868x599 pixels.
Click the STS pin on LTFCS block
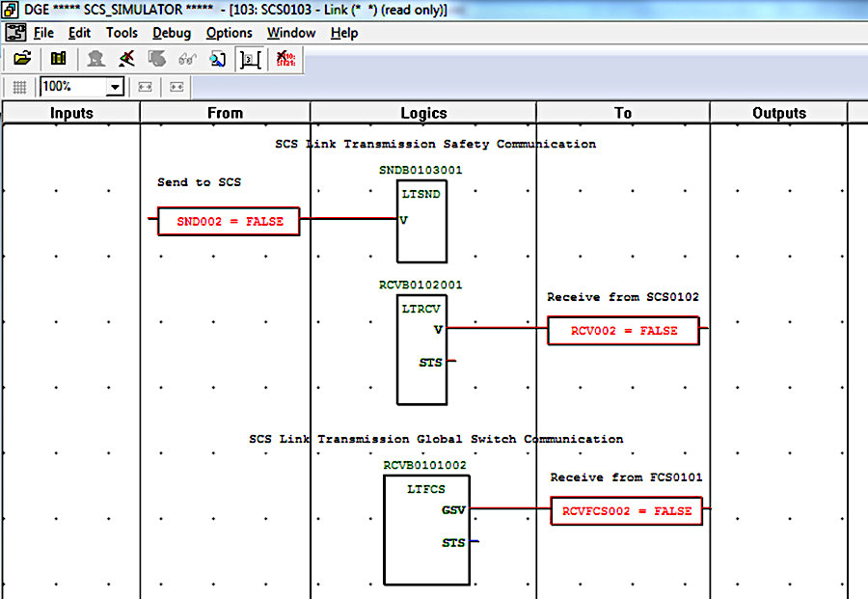pyautogui.click(x=453, y=542)
